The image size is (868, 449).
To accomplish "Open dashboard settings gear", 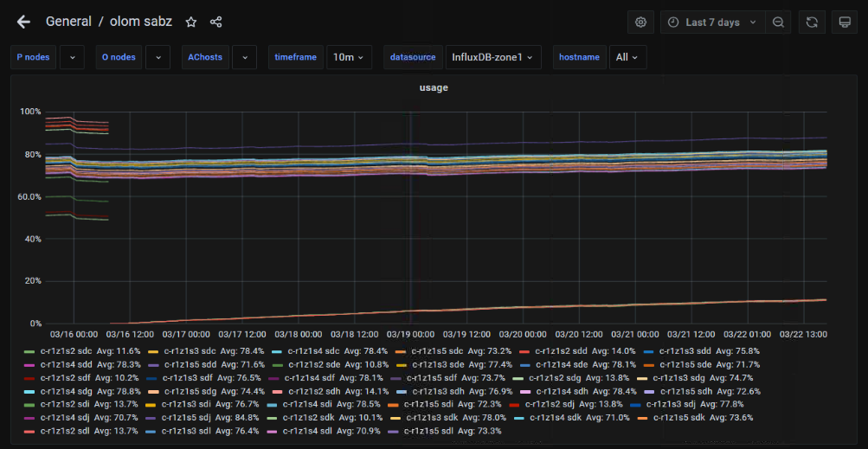I will pos(640,22).
